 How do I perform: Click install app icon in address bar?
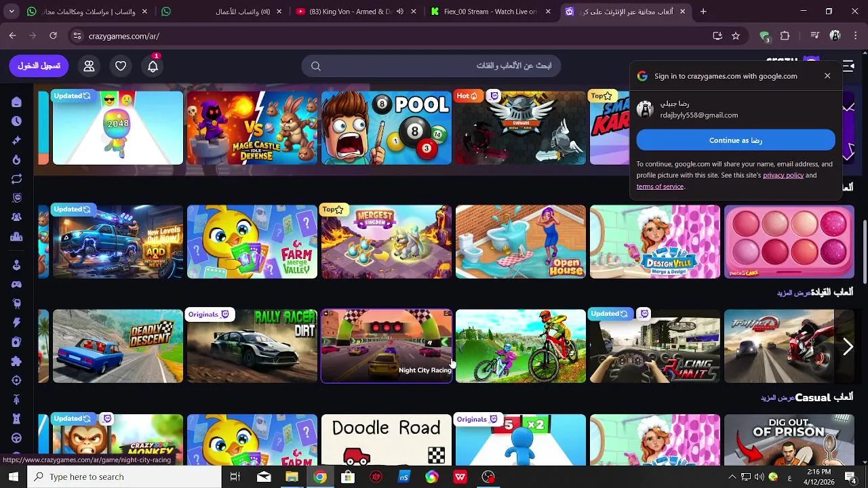(717, 36)
